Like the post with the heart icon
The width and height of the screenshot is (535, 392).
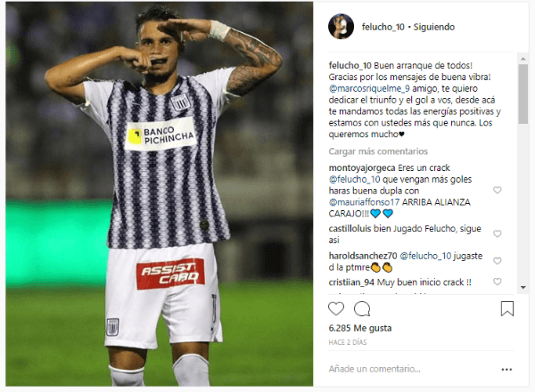(x=336, y=308)
